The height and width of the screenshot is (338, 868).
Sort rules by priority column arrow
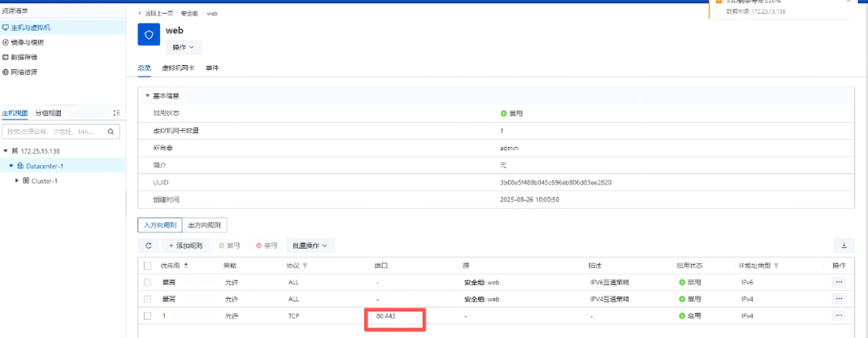pos(186,266)
